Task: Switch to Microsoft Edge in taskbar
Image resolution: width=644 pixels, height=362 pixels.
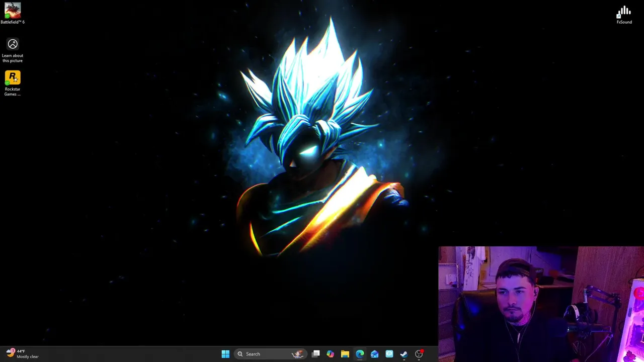Action: 360,354
